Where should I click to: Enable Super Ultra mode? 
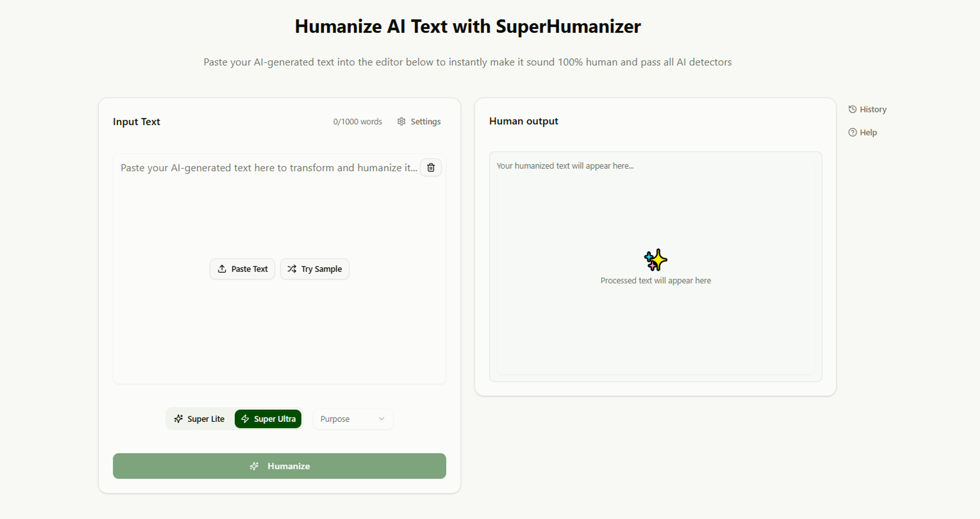pos(268,418)
